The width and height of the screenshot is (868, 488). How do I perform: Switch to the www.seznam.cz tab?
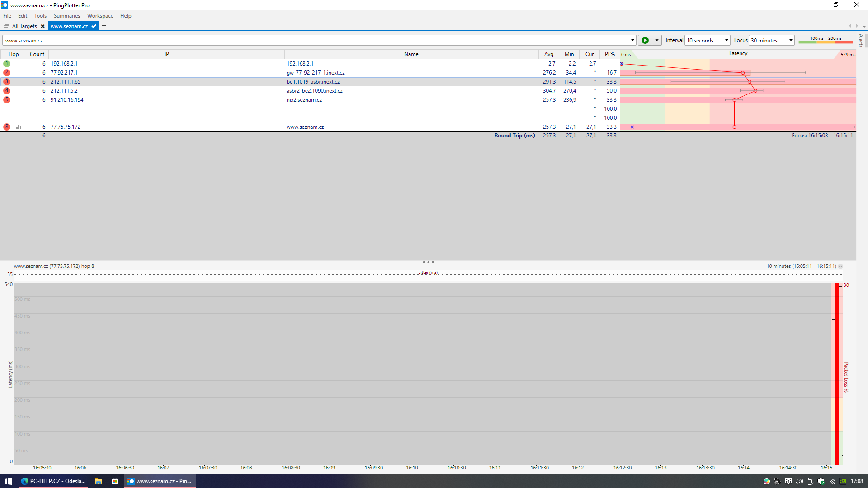coord(69,26)
